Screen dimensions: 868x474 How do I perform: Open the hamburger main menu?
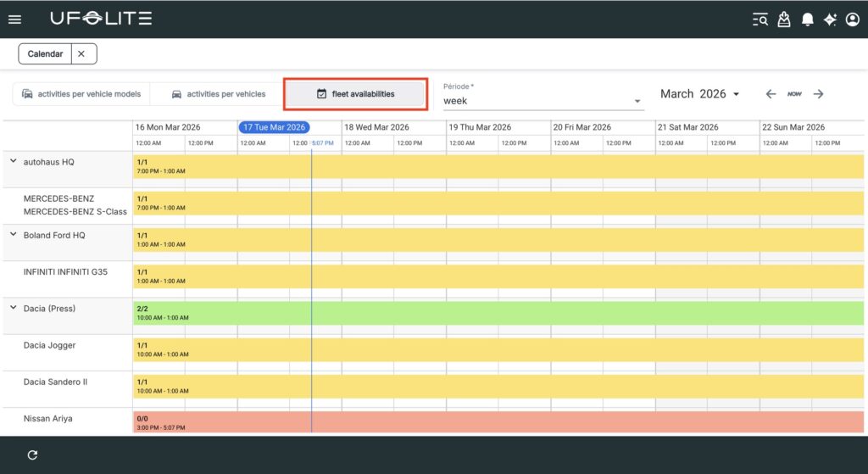coord(14,20)
